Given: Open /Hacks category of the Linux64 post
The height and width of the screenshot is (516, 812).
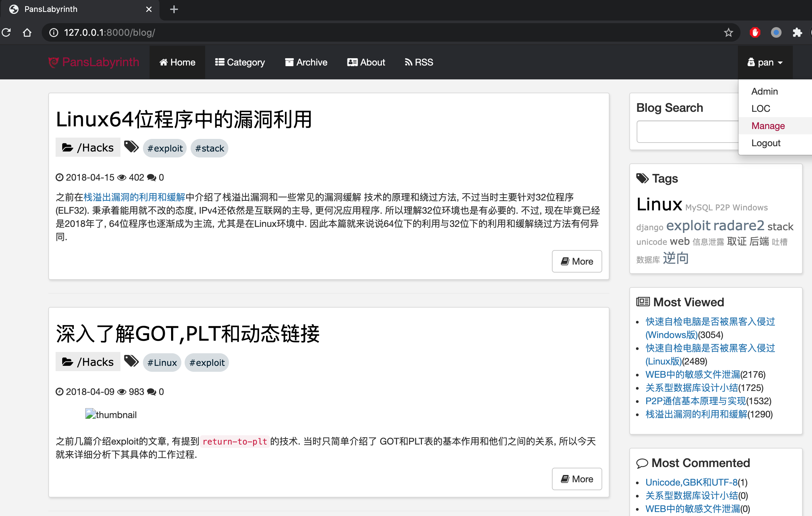Looking at the screenshot, I should point(88,147).
